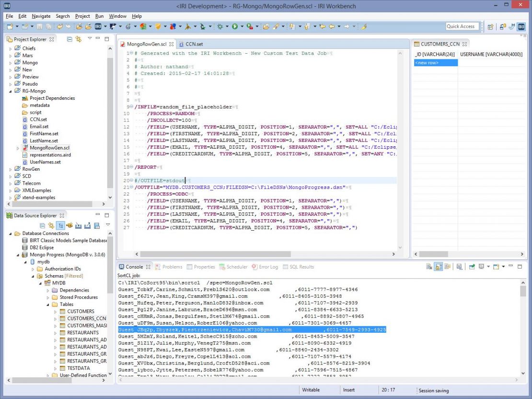Expand the MongoRowGen.scl file node
This screenshot has width=532, height=399.
coord(18,148)
